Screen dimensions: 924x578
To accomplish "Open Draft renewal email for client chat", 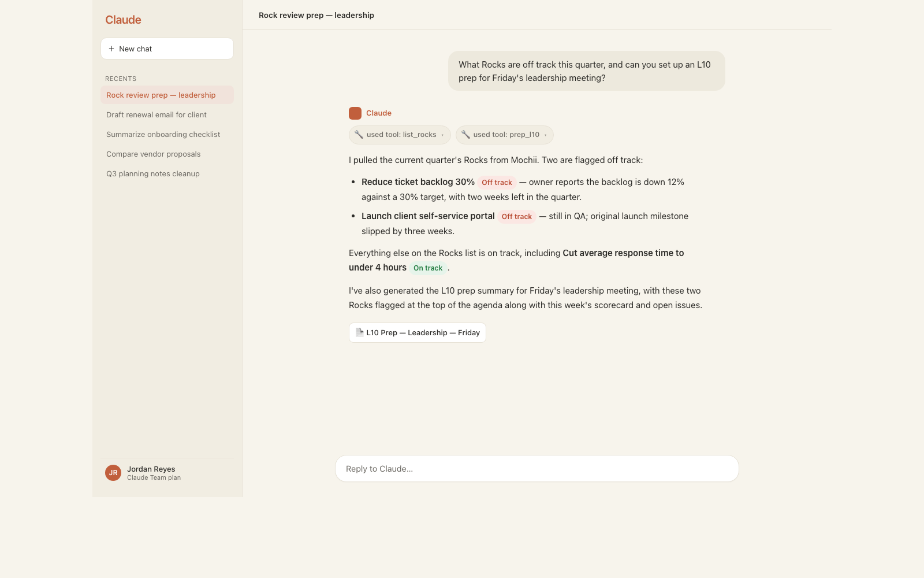I will tap(167, 114).
